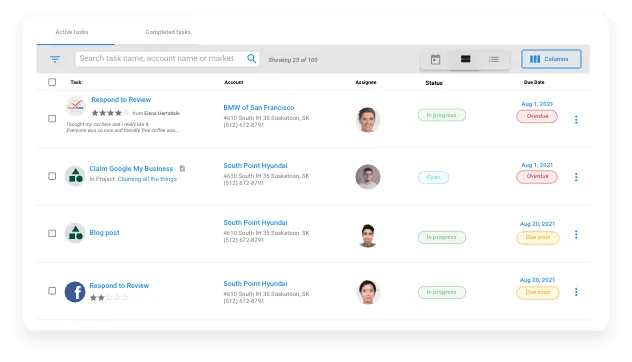Image resolution: width=632 pixels, height=362 pixels.
Task: Select the Claim Google My Business checkbox
Action: click(52, 176)
